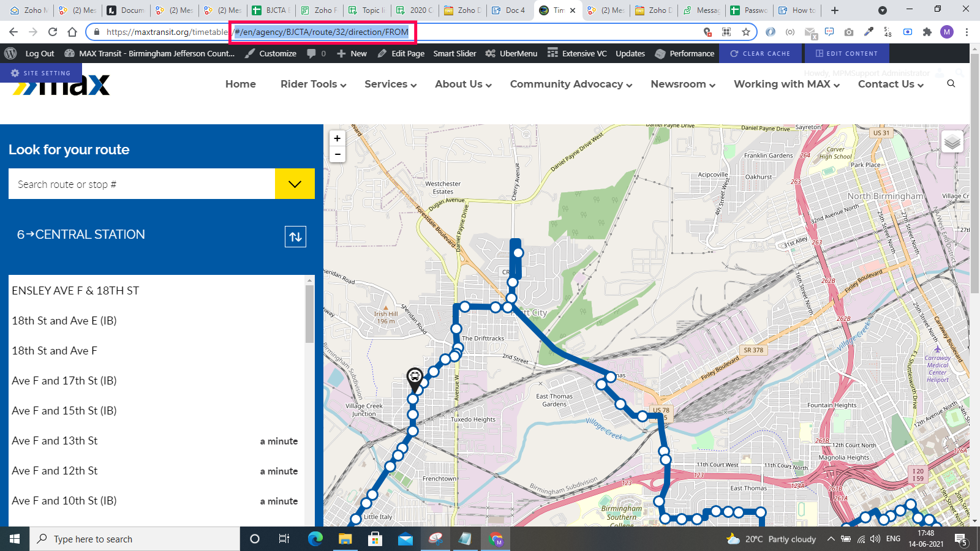Expand the Working with MAX menu

pyautogui.click(x=786, y=84)
